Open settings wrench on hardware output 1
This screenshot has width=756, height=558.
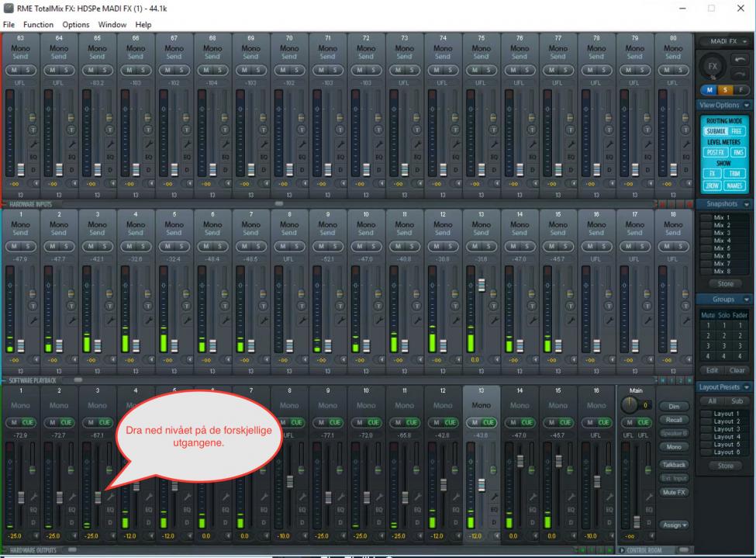(x=34, y=497)
